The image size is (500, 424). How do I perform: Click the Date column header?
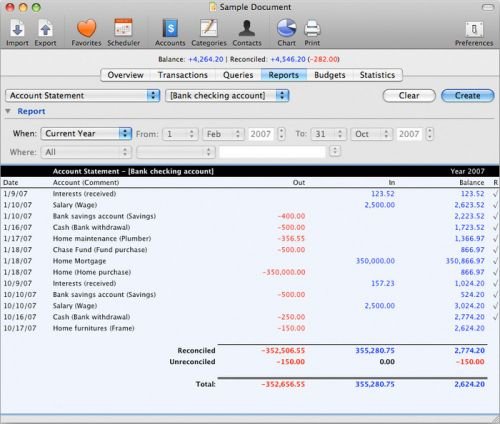coord(11,182)
